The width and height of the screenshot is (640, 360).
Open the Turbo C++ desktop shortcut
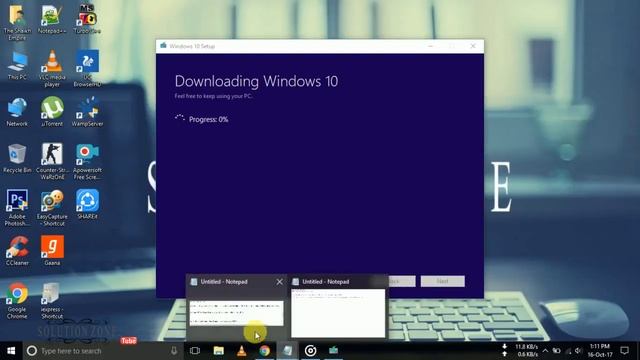[x=87, y=19]
